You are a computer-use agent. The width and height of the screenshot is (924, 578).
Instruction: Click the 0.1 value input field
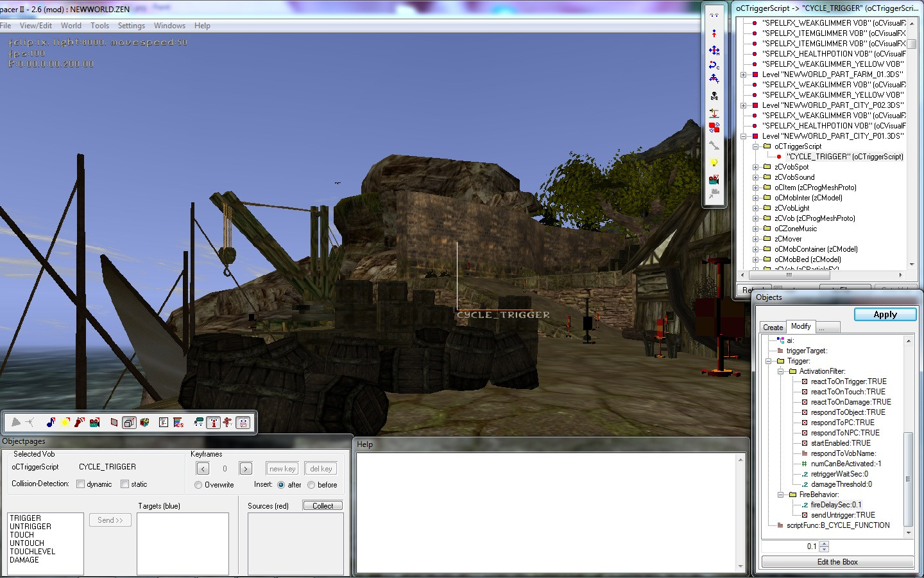pyautogui.click(x=791, y=547)
